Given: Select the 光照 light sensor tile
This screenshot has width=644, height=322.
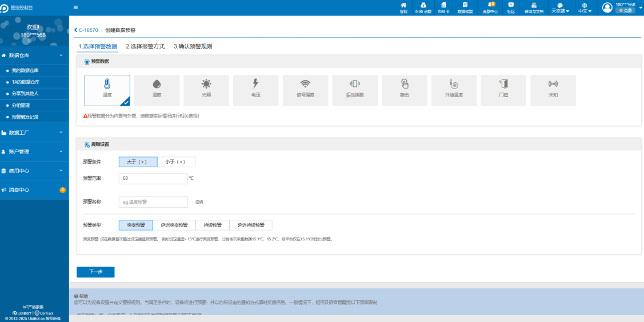Looking at the screenshot, I should pyautogui.click(x=206, y=90).
